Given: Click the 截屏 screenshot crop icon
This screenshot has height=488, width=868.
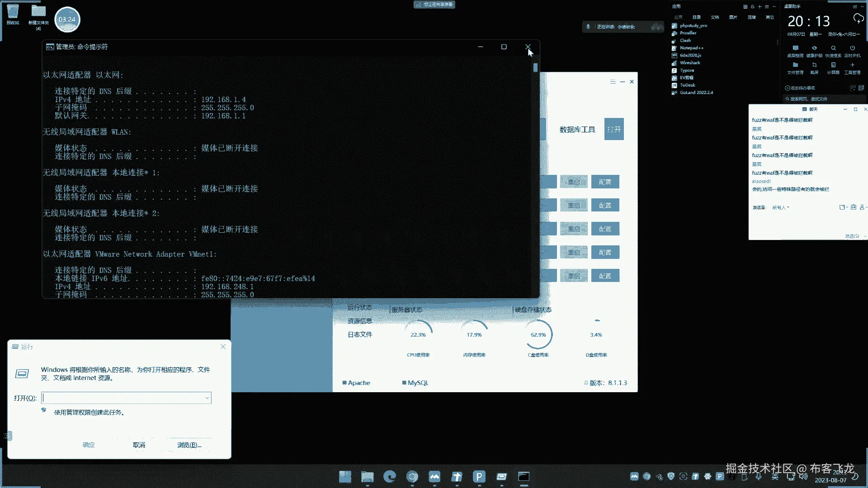Looking at the screenshot, I should pyautogui.click(x=814, y=65).
